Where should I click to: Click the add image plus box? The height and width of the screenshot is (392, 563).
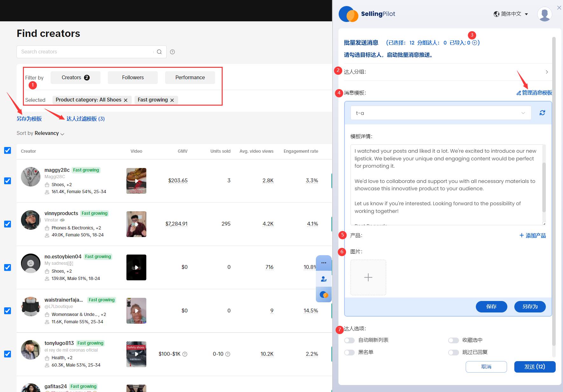coord(368,277)
